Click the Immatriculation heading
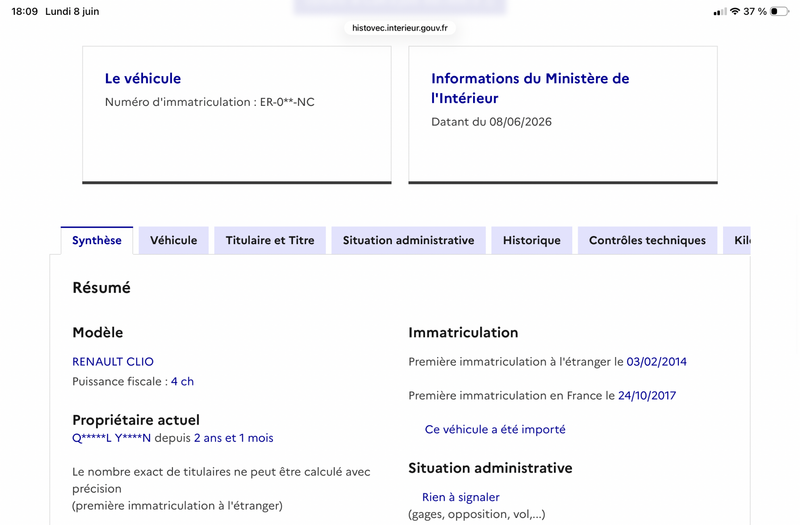This screenshot has width=800, height=525. click(x=463, y=333)
